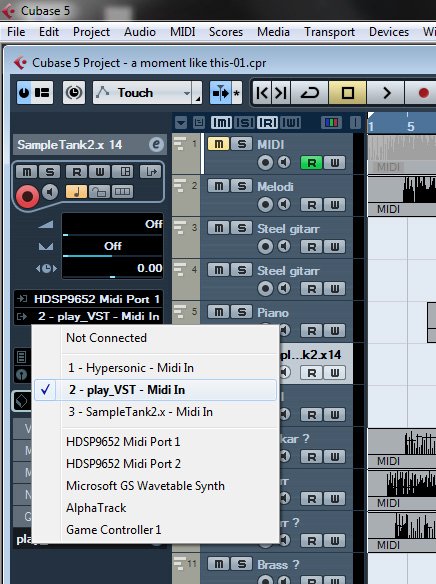The height and width of the screenshot is (584, 436).
Task: Adjust the track delay 0.00 slider
Action: click(x=112, y=268)
